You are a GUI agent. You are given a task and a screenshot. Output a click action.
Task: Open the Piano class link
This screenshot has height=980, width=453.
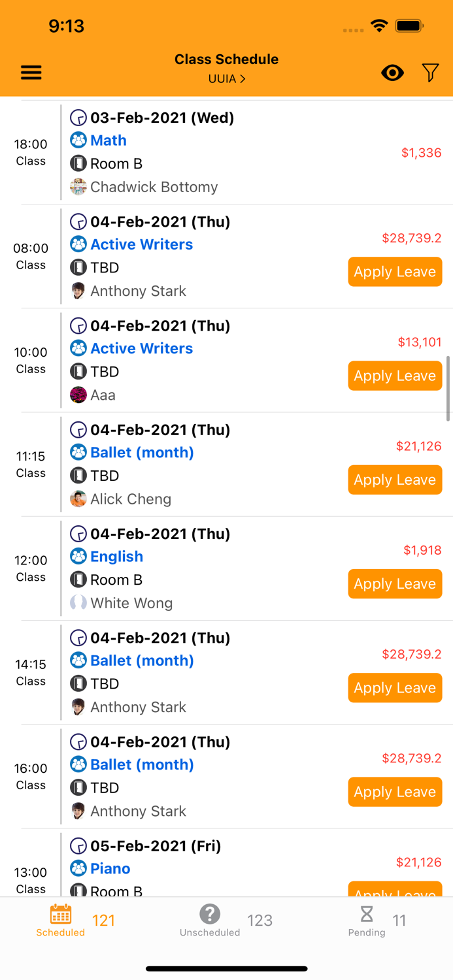[x=110, y=868]
